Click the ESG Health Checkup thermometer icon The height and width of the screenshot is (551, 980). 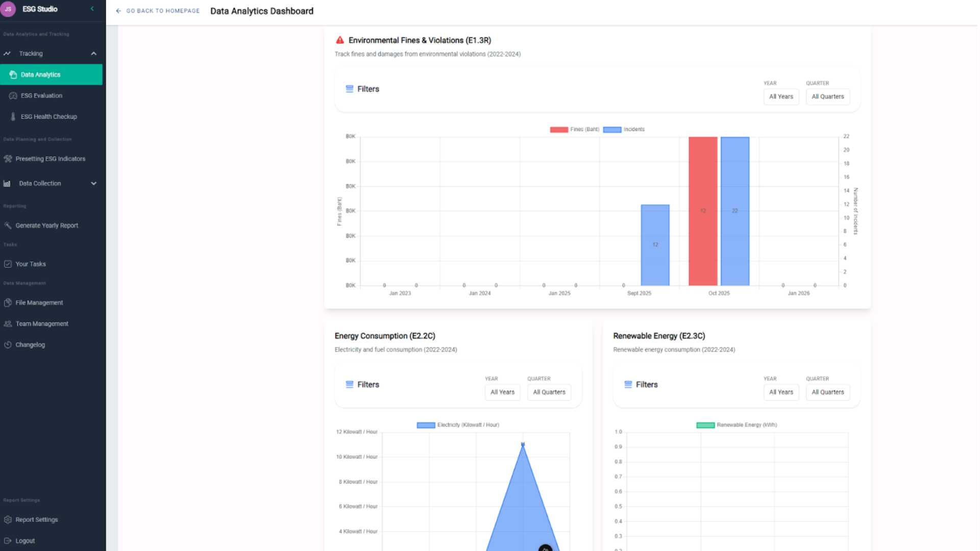13,117
